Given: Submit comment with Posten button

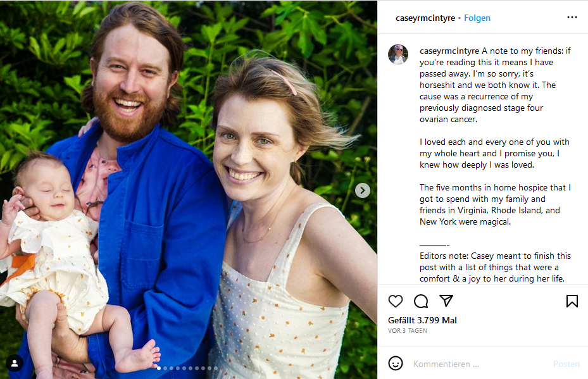Looking at the screenshot, I should (x=566, y=364).
